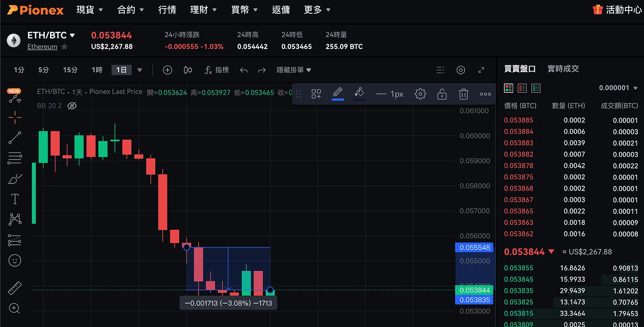Click ask price 0.053885 row
This screenshot has height=327, width=644.
pyautogui.click(x=571, y=120)
